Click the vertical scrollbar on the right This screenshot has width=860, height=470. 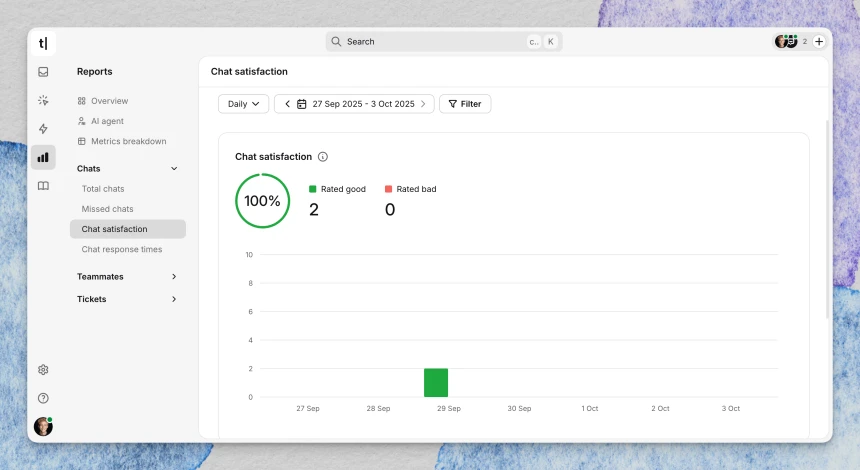pos(828,219)
